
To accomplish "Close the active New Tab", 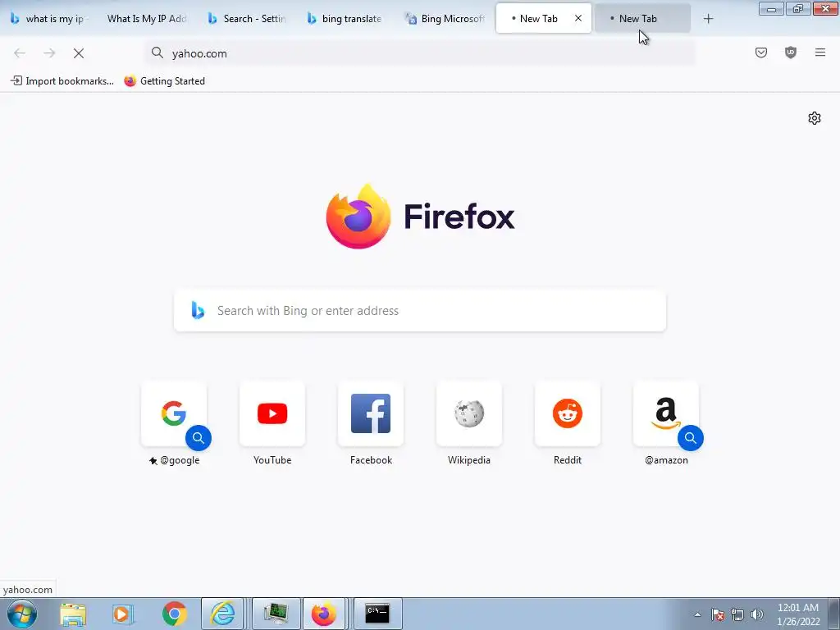I will coord(578,18).
